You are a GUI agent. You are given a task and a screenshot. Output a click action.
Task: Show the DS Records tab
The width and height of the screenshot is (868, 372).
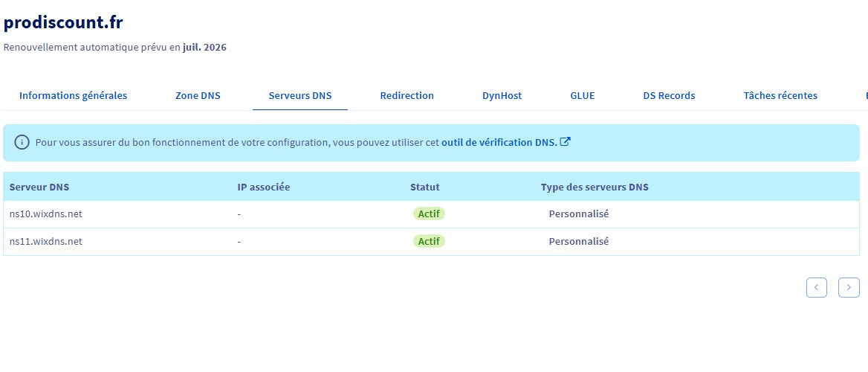pyautogui.click(x=669, y=95)
